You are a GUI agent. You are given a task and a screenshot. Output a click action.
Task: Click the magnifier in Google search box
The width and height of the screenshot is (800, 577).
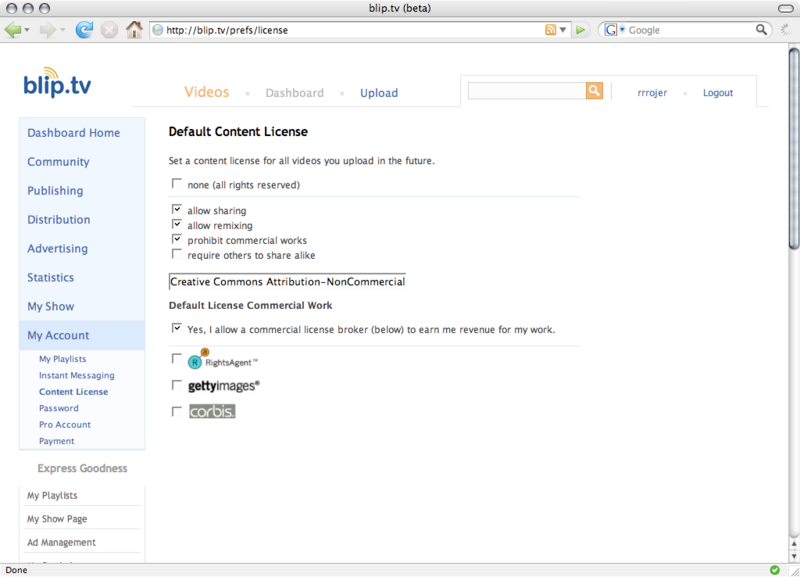point(761,30)
